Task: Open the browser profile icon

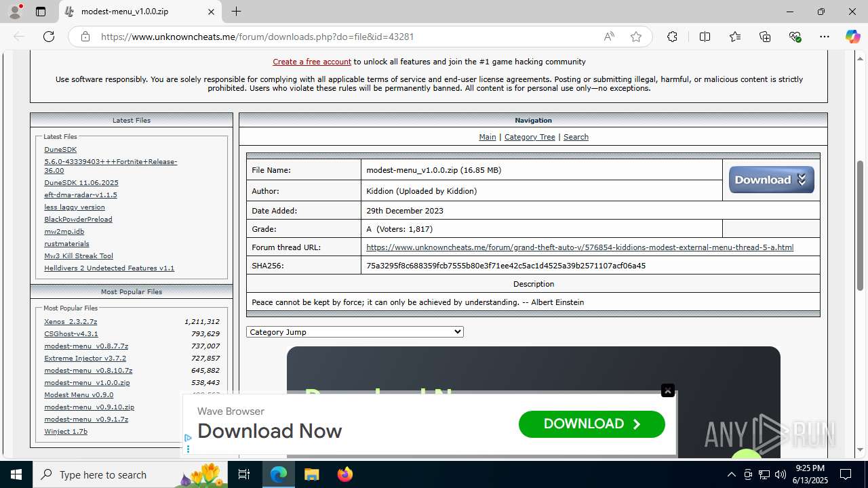Action: tap(15, 12)
